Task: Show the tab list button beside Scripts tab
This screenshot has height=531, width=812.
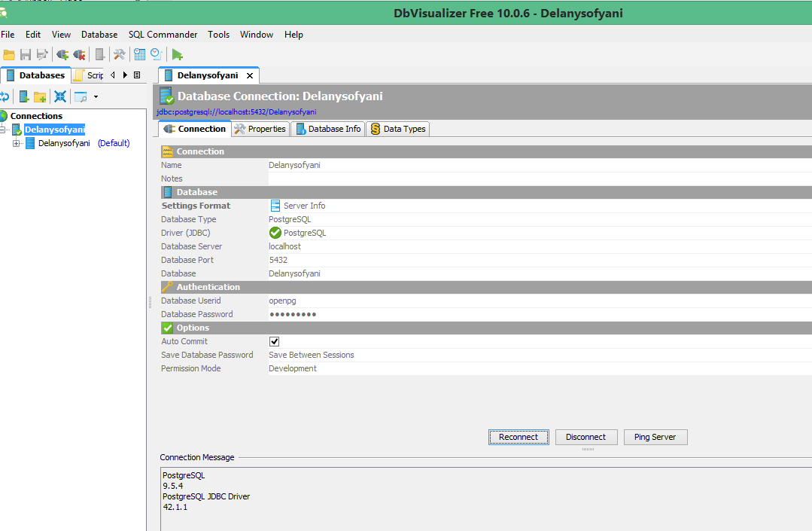Action: tap(137, 75)
